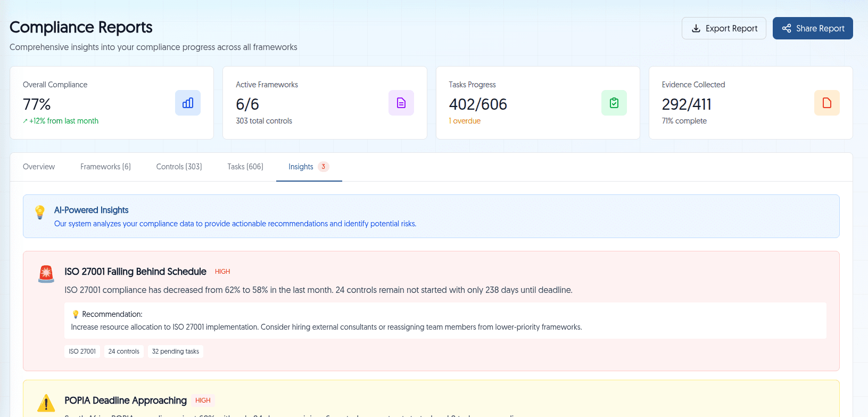Select the Tasks (606) tab
The width and height of the screenshot is (868, 417).
(245, 167)
